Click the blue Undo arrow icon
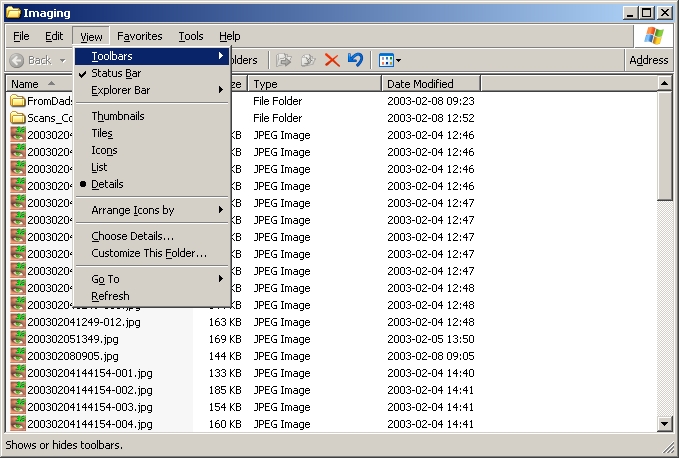This screenshot has width=679, height=458. pyautogui.click(x=355, y=60)
